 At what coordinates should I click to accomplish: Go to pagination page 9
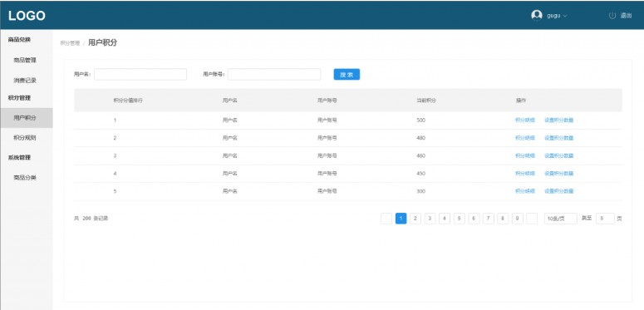(x=518, y=219)
